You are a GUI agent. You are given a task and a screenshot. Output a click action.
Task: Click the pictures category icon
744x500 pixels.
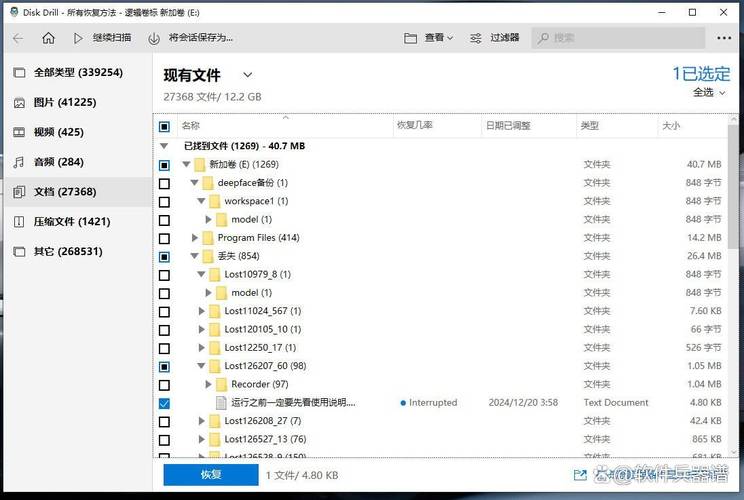point(19,102)
